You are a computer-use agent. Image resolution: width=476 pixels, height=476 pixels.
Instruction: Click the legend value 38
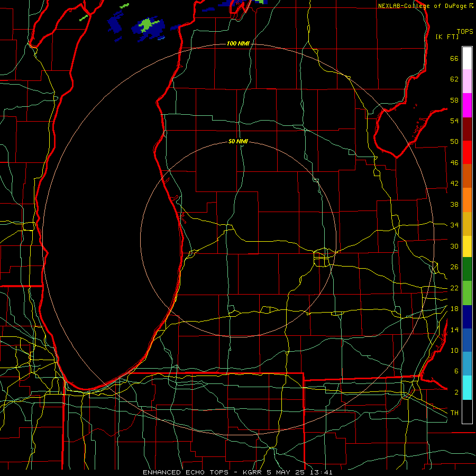[x=454, y=204]
